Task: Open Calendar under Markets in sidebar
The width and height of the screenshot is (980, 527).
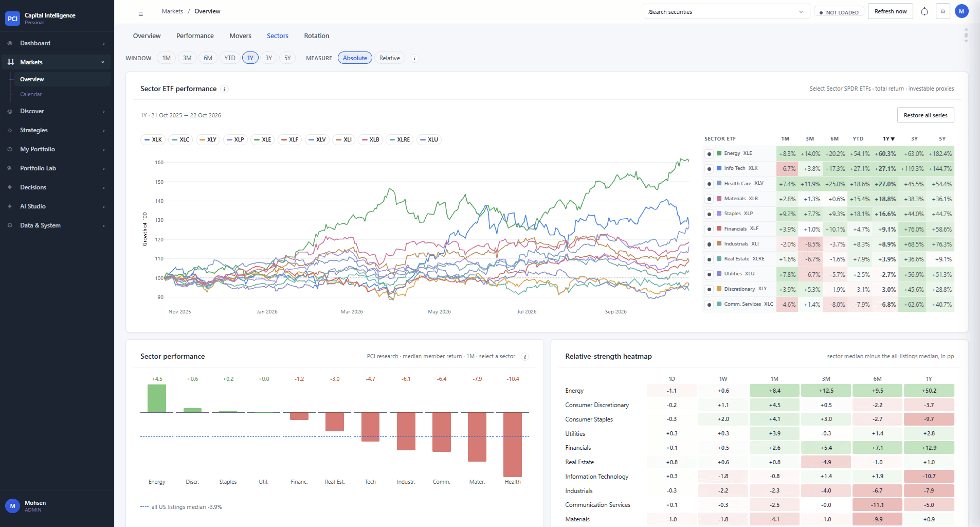Action: 31,94
